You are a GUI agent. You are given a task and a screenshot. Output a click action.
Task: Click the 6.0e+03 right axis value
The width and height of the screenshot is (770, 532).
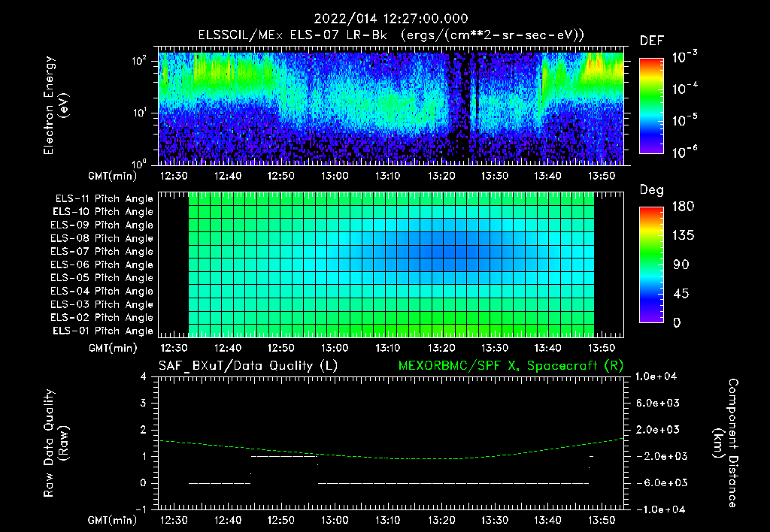tap(659, 403)
